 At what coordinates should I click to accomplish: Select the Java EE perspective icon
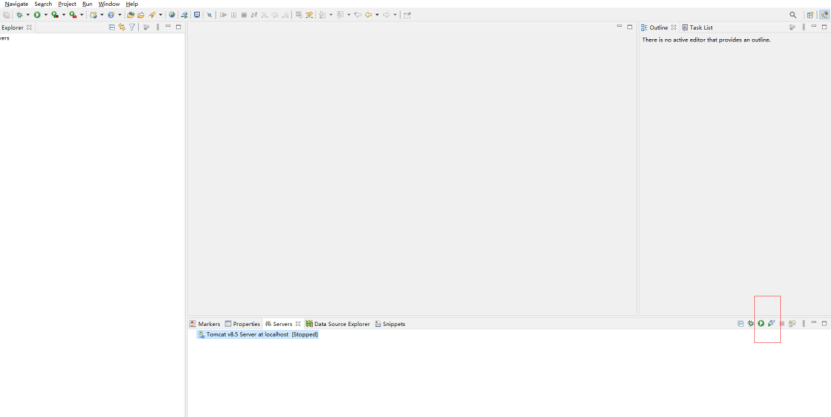pyautogui.click(x=824, y=15)
